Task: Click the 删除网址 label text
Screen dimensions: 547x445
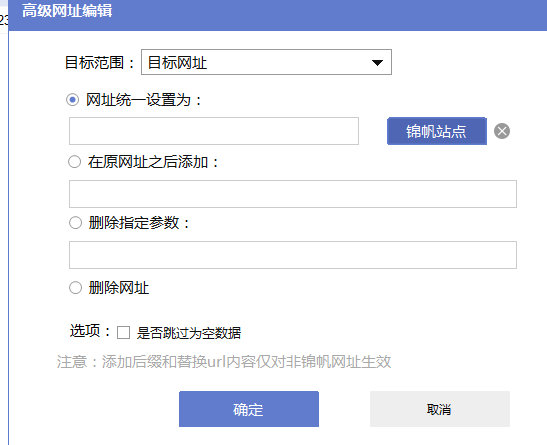Action: 119,288
